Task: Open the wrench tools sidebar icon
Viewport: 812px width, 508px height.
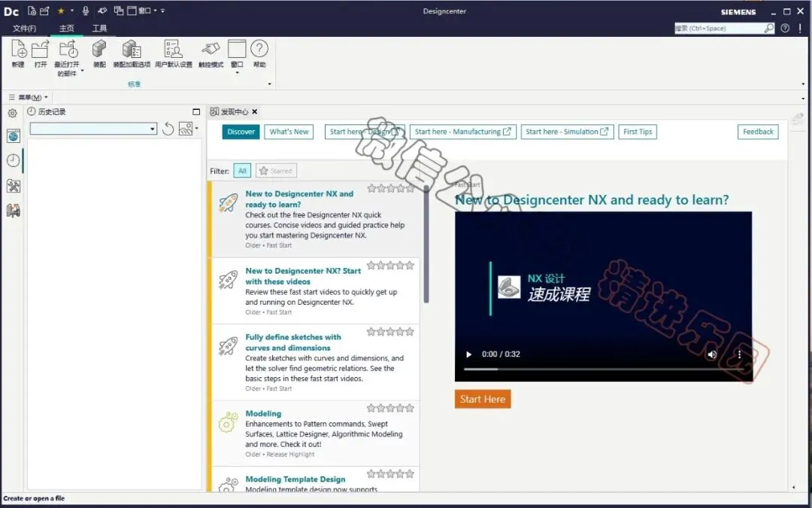Action: pos(14,186)
